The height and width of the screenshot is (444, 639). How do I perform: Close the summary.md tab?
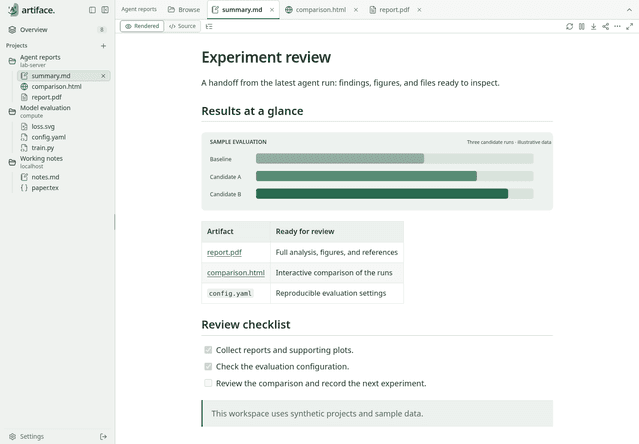click(x=272, y=10)
